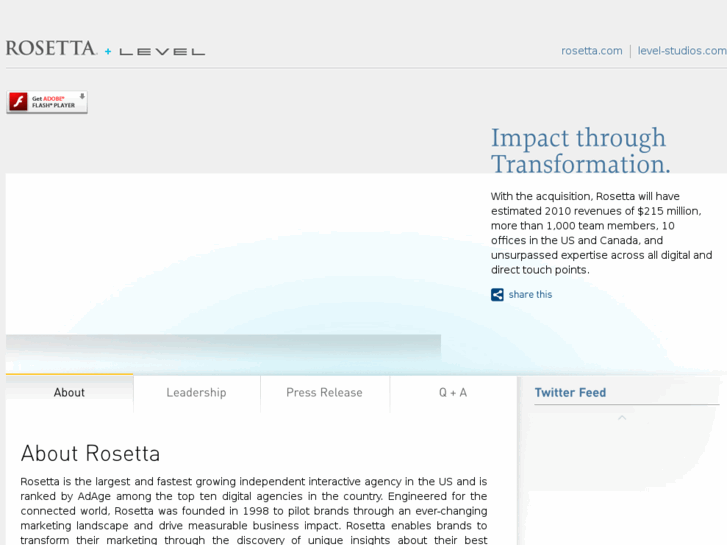The image size is (727, 545).
Task: Click the text 'Rosetta is the largest and fastest'
Action: [106, 481]
